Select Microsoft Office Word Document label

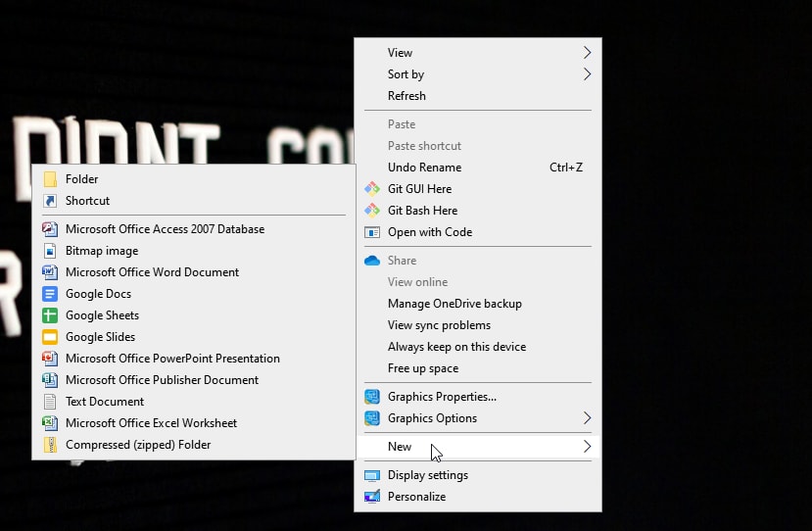pyautogui.click(x=152, y=272)
